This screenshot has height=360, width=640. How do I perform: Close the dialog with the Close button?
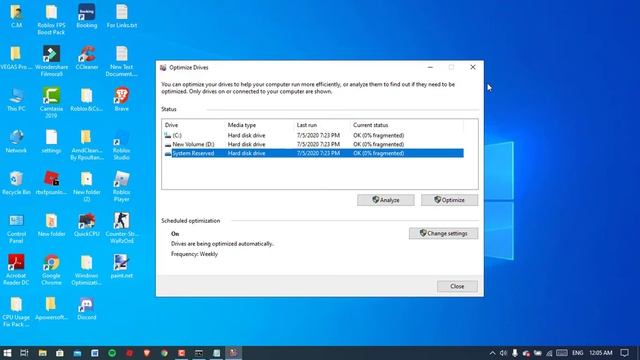[457, 286]
